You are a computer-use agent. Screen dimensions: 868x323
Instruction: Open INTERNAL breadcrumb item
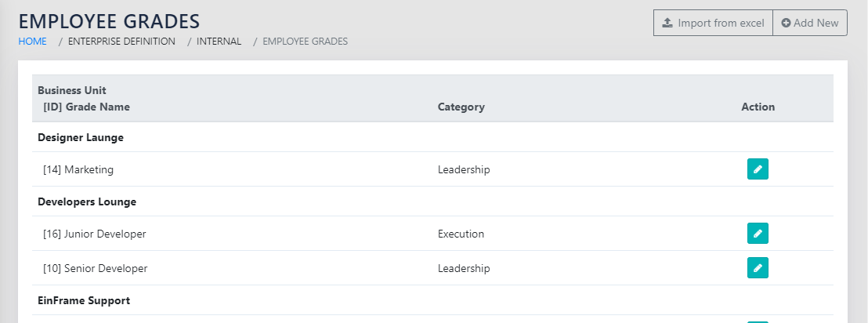219,41
